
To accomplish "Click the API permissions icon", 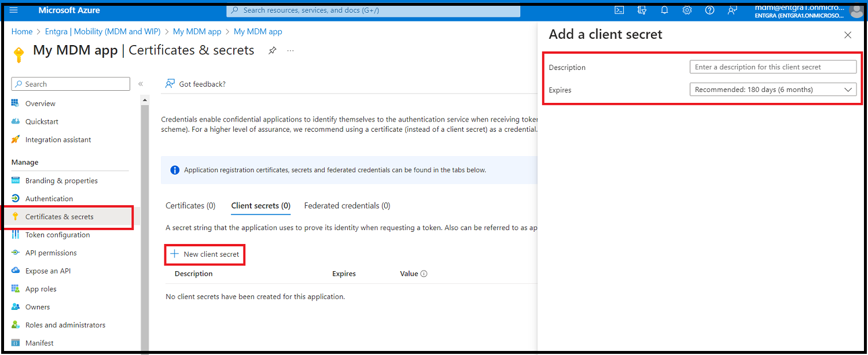I will 16,253.
